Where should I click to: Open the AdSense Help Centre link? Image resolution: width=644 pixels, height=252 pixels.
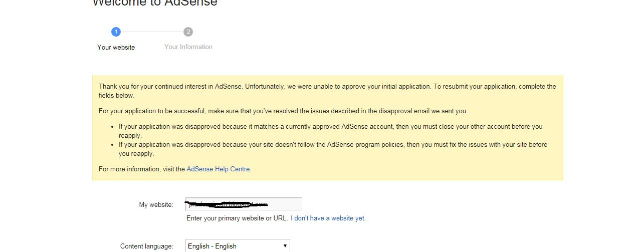(218, 169)
